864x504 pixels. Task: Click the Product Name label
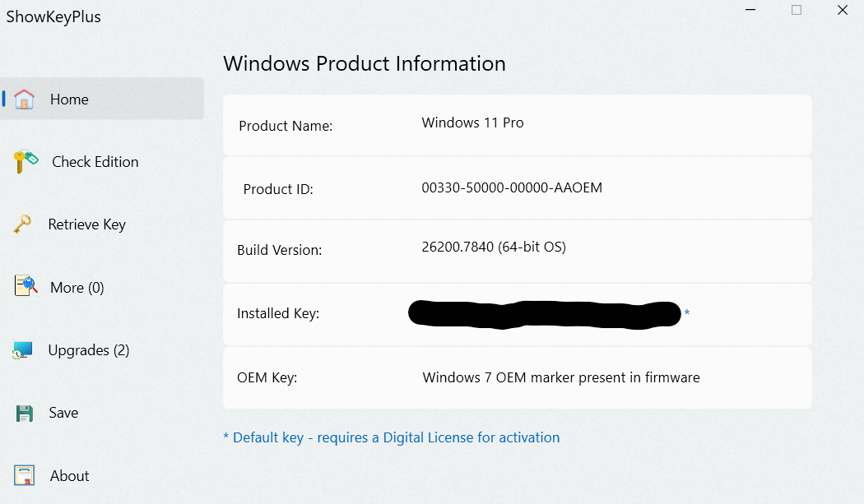[x=286, y=126]
